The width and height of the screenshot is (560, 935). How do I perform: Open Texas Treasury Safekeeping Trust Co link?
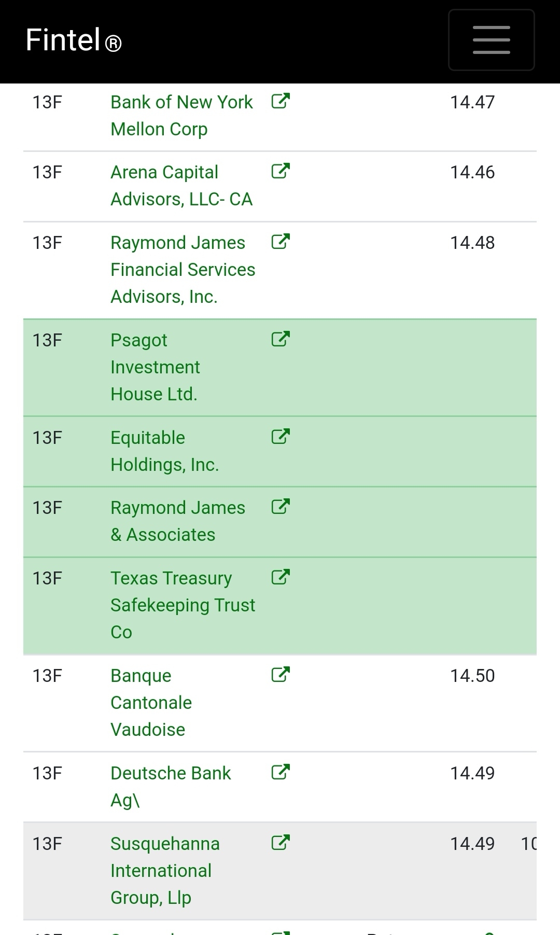183,605
